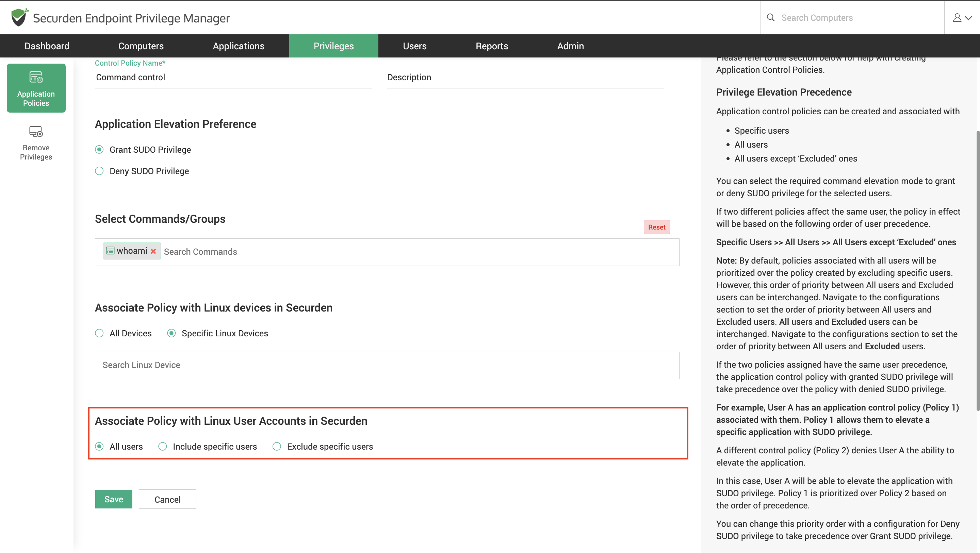This screenshot has height=553, width=980.
Task: Open the user account menu
Action: coord(962,17)
